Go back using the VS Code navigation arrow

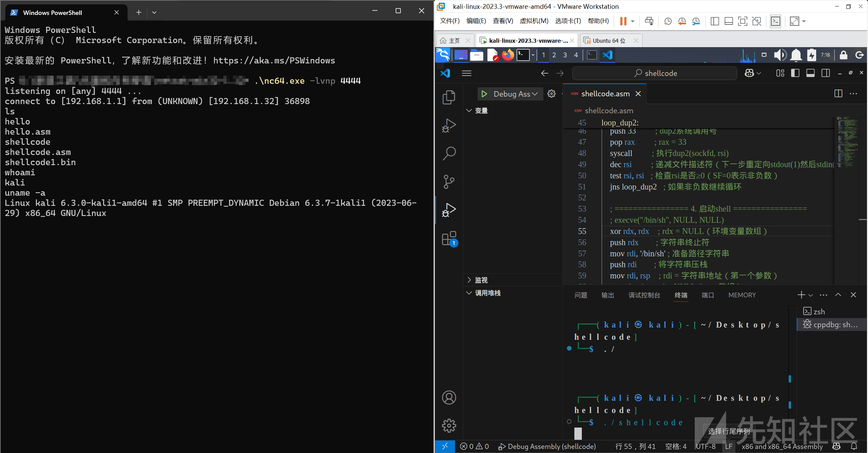click(x=545, y=73)
